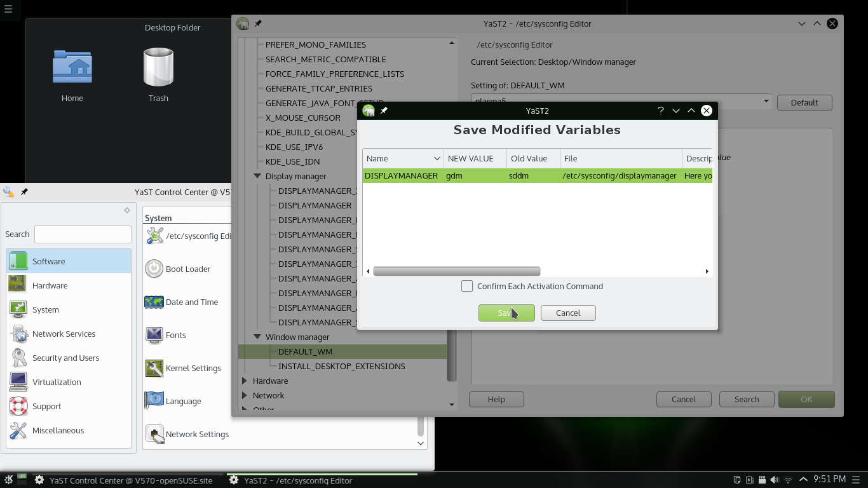Viewport: 868px width, 488px height.
Task: Select Software category icon in YaST Control Center
Action: click(x=18, y=261)
